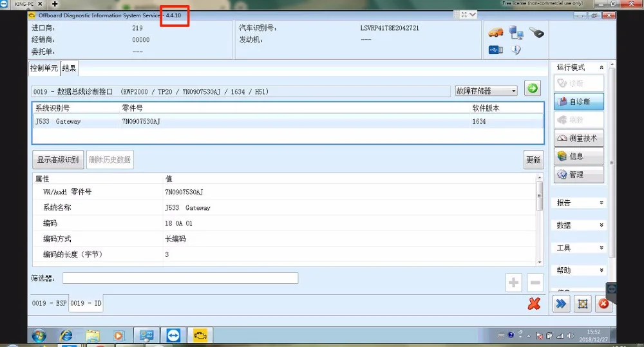Image resolution: width=644 pixels, height=347 pixels.
Task: Click the blue double-arrow forward button
Action: pos(561,304)
